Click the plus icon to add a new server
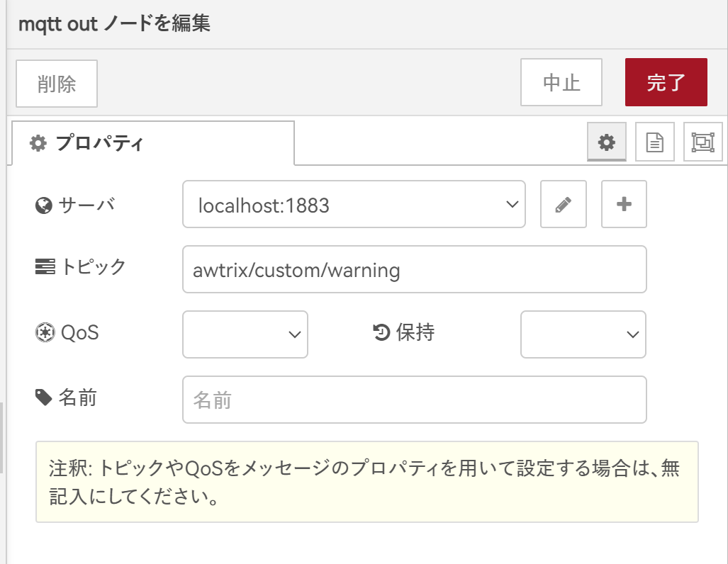The image size is (728, 564). click(x=624, y=204)
